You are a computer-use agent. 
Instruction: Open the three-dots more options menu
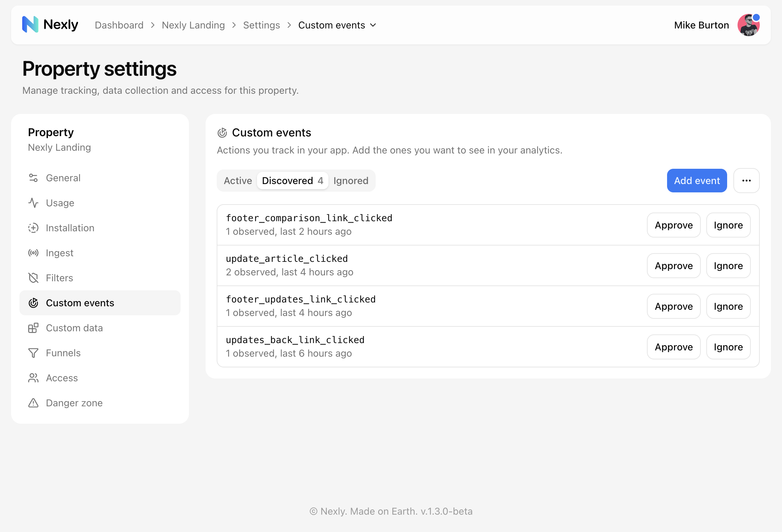coord(746,181)
